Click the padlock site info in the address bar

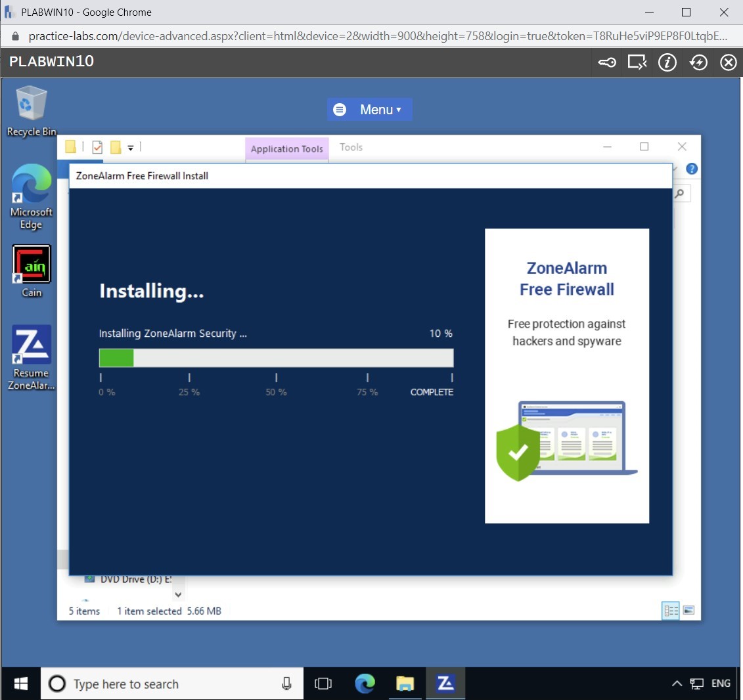(x=14, y=37)
